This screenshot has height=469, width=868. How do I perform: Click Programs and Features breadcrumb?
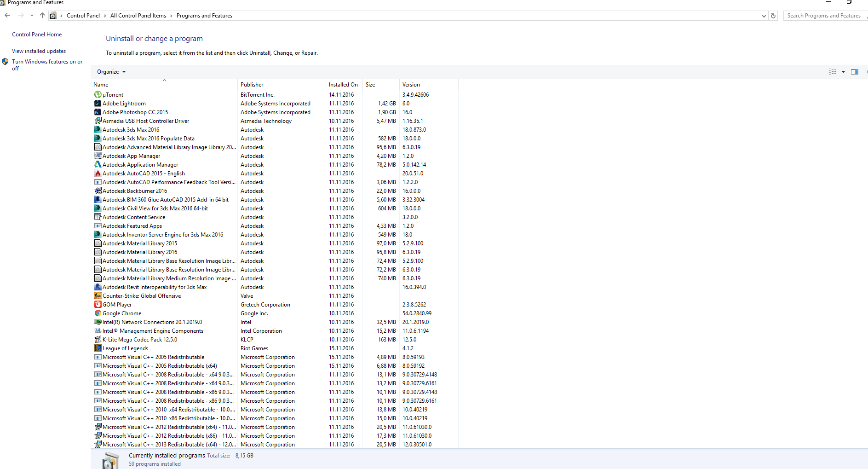[204, 16]
